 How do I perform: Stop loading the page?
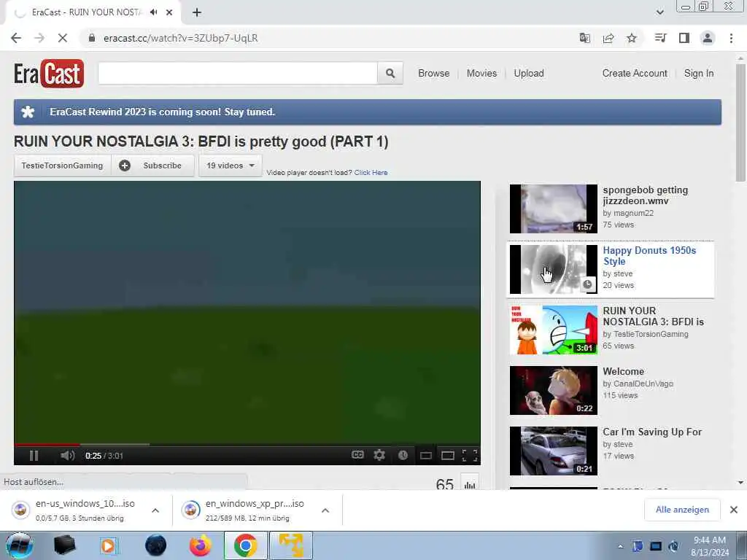(x=63, y=38)
